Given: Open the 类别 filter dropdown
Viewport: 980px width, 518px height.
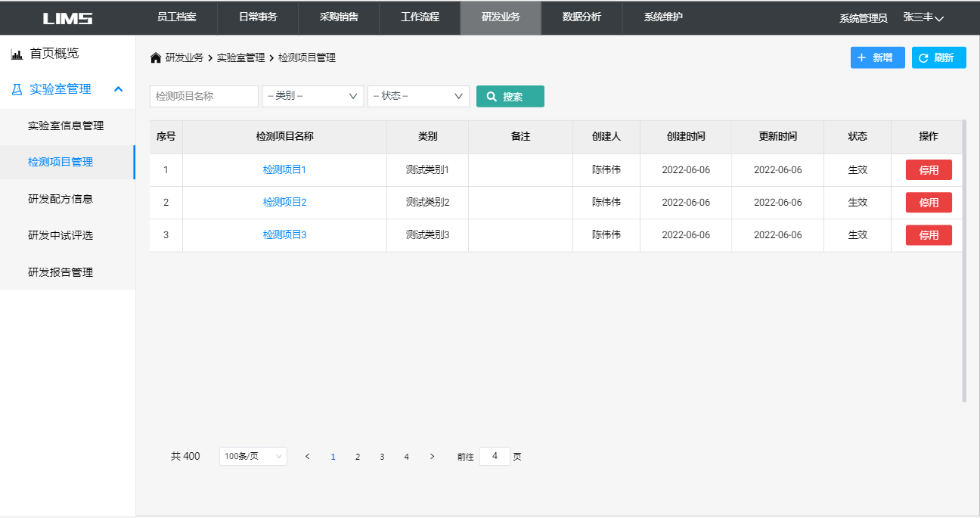Looking at the screenshot, I should [312, 96].
